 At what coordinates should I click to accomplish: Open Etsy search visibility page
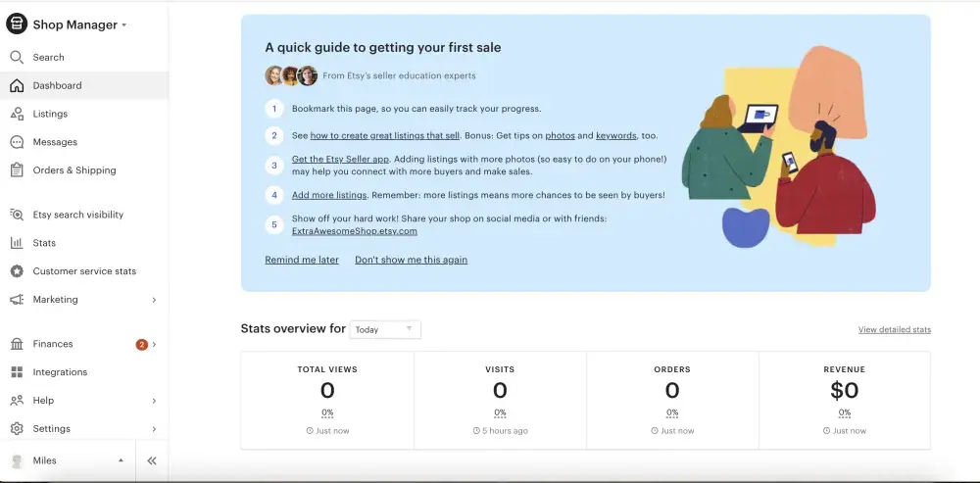(77, 215)
